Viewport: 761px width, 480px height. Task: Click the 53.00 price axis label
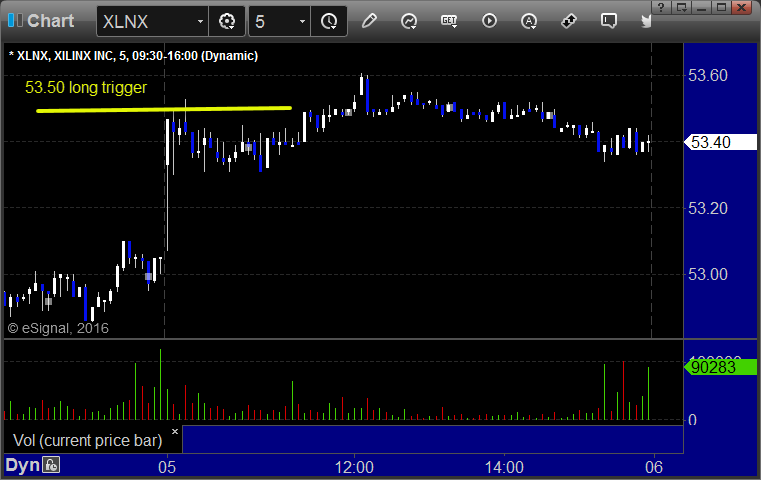point(708,274)
